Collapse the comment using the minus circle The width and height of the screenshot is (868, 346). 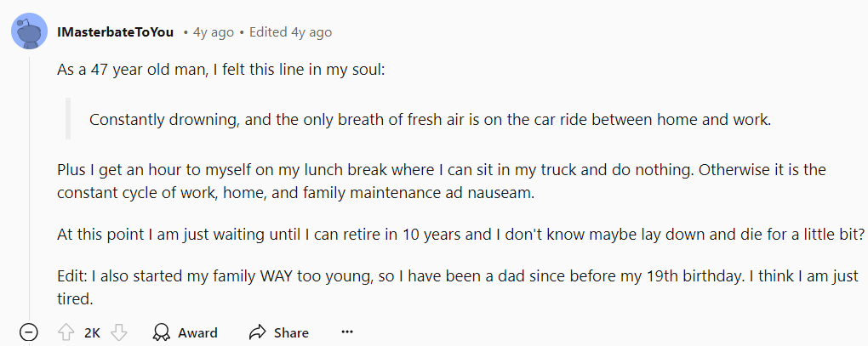click(29, 332)
